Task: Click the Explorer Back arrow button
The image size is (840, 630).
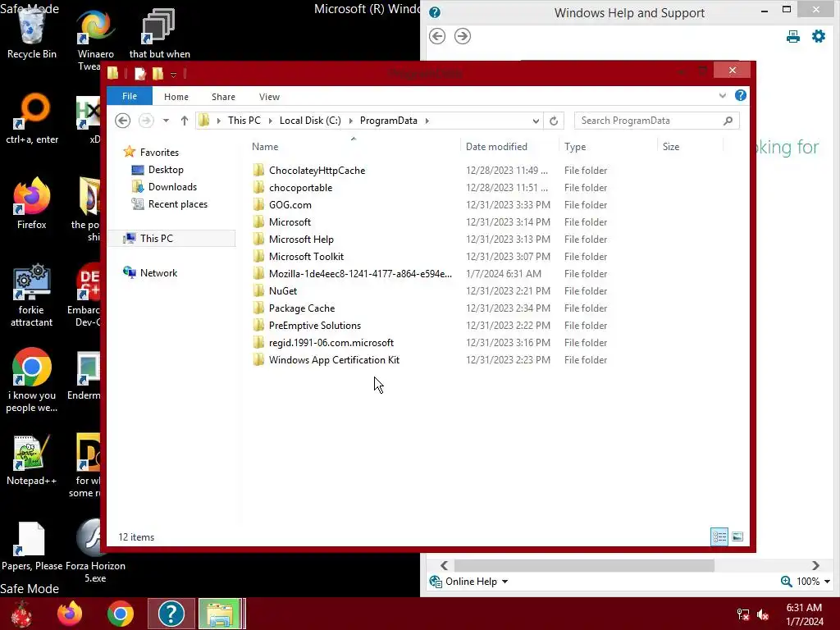Action: (x=123, y=121)
